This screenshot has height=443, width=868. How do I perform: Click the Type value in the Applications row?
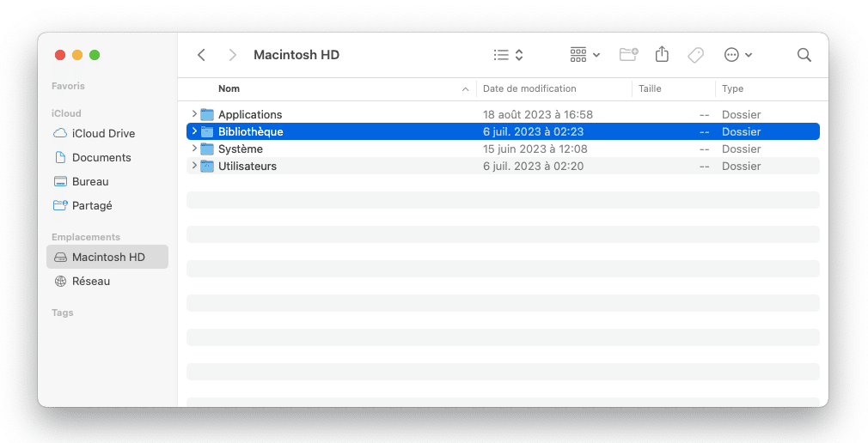741,114
